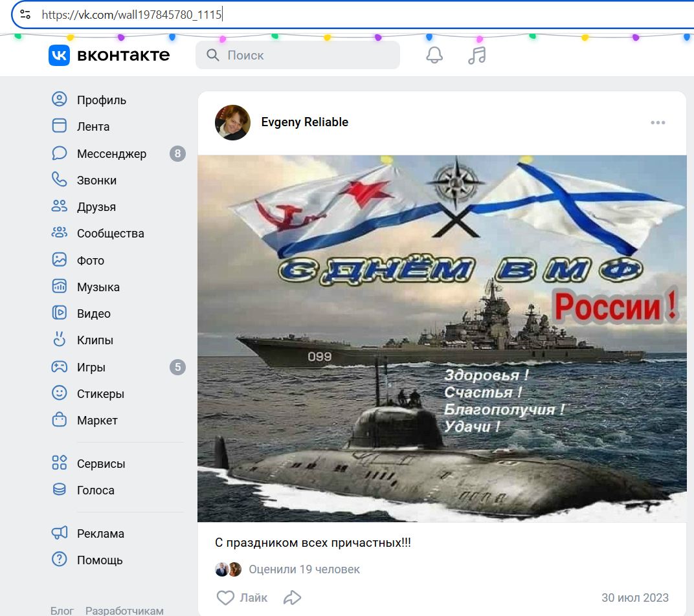Screen dimensions: 694x616
Task: Open the Сервисы grid icon
Action: point(59,463)
